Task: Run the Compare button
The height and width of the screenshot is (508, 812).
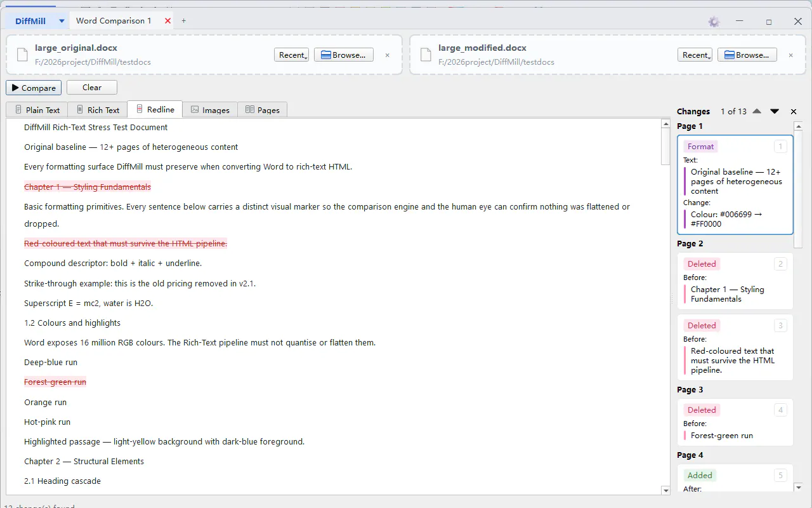Action: pyautogui.click(x=34, y=88)
